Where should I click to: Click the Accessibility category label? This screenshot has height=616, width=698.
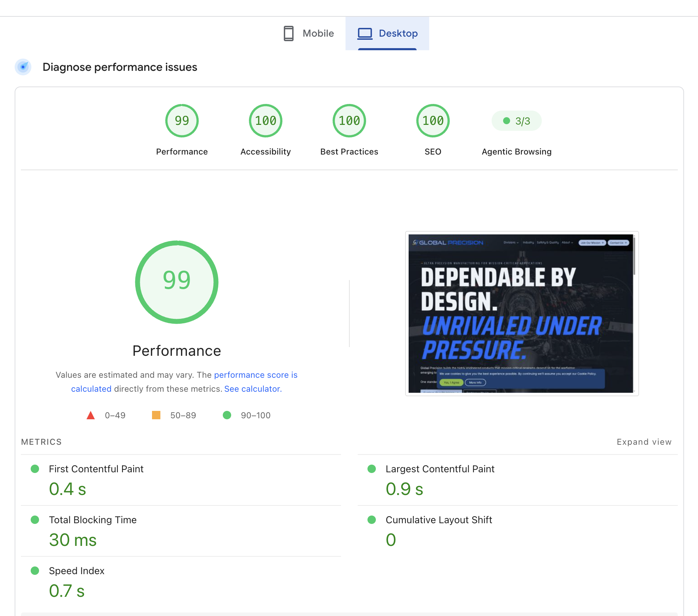[266, 152]
